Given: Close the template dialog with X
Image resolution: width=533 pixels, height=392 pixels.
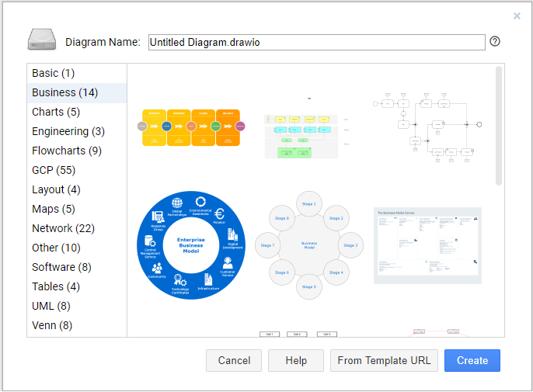Looking at the screenshot, I should click(x=517, y=16).
